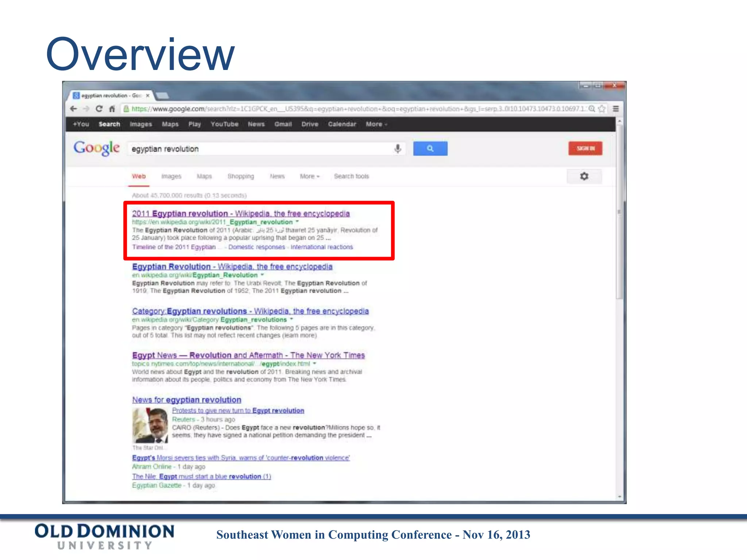The width and height of the screenshot is (747, 560).
Task: Click the vertical scrollbar thumb
Action: [619, 211]
